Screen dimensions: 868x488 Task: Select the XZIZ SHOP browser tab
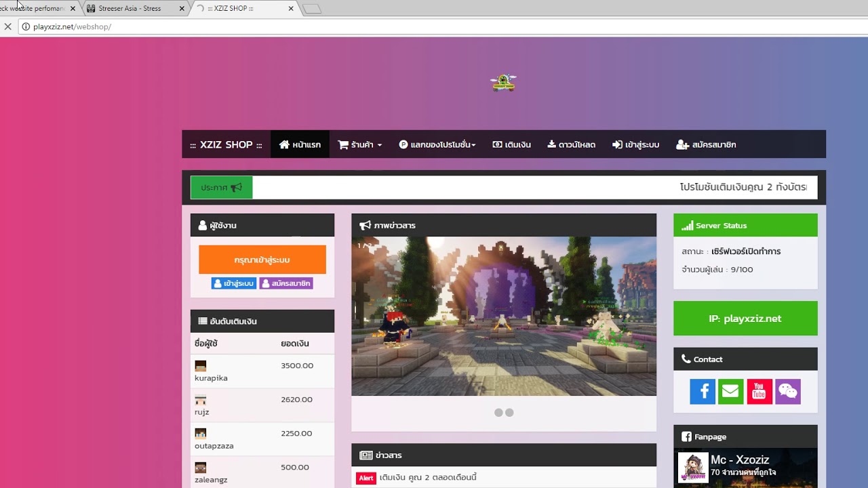click(245, 9)
